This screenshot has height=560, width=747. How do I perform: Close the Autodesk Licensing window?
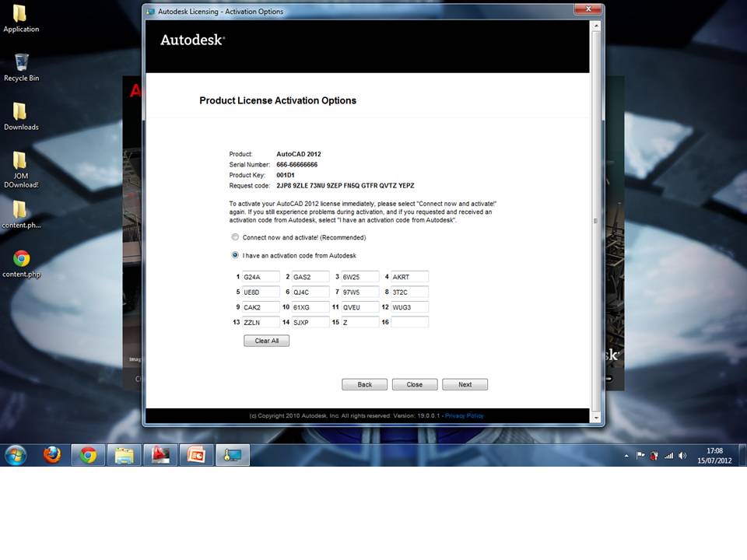point(588,9)
